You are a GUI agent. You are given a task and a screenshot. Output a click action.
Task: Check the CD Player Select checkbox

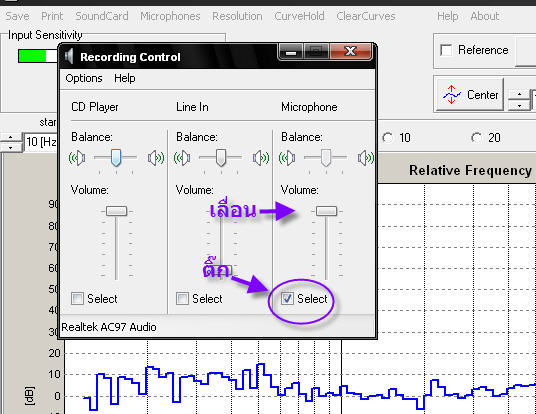click(x=77, y=298)
